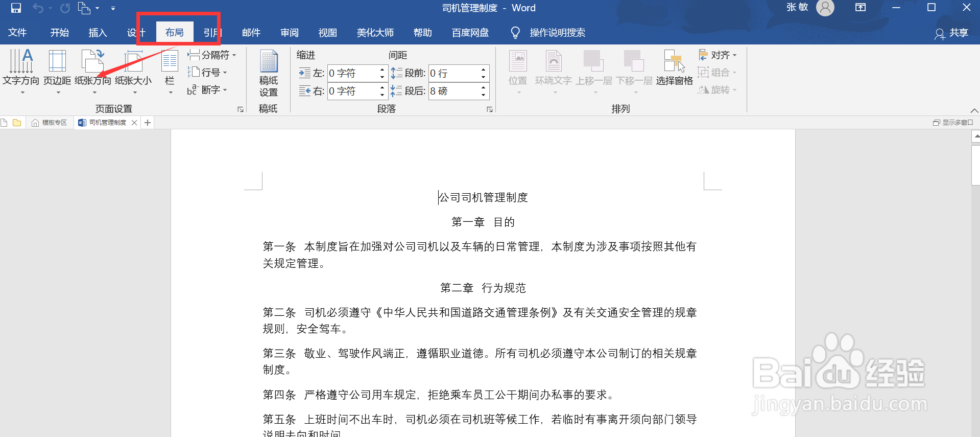Switch to the 插入 tab
Viewport: 980px width, 437px height.
(x=98, y=33)
